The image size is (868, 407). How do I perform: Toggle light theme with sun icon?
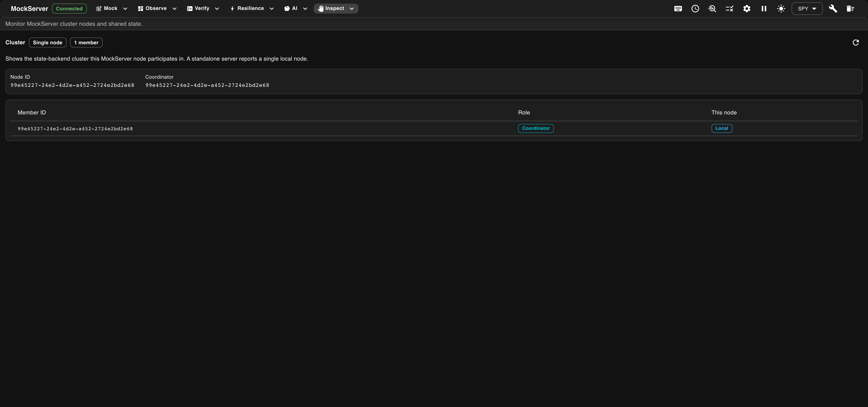[781, 9]
